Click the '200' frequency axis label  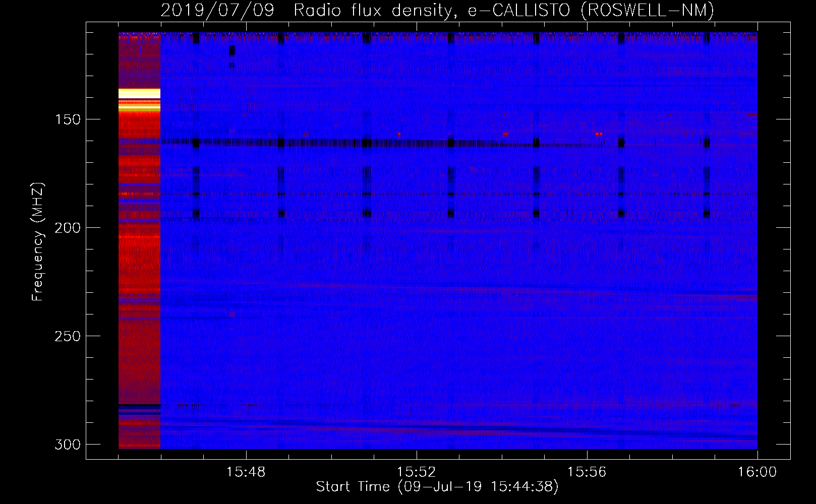click(68, 228)
